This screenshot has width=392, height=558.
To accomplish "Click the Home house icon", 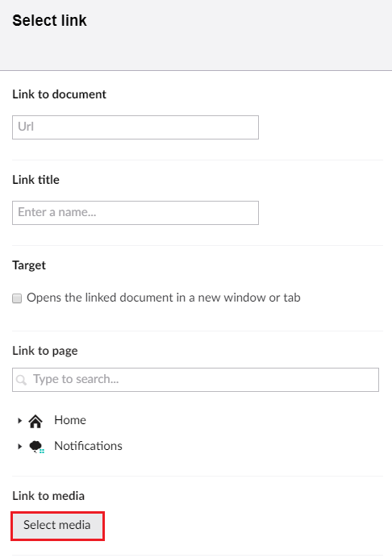I will pyautogui.click(x=35, y=421).
